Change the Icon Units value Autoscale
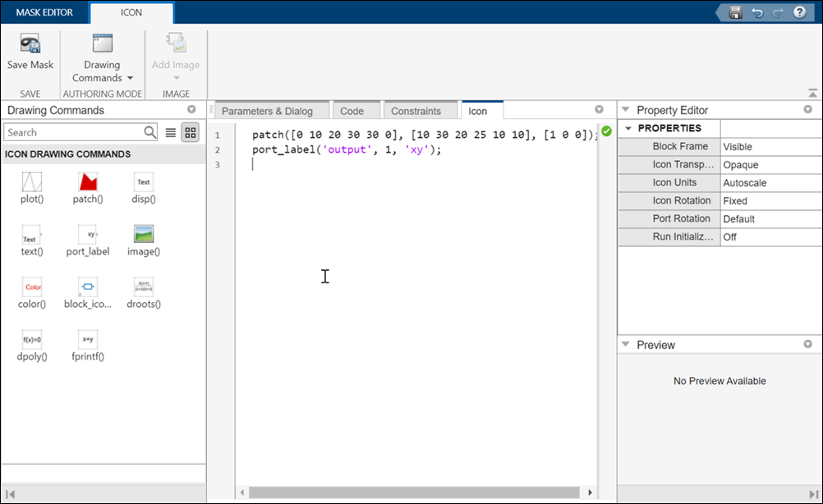The width and height of the screenshot is (823, 504). (x=771, y=183)
